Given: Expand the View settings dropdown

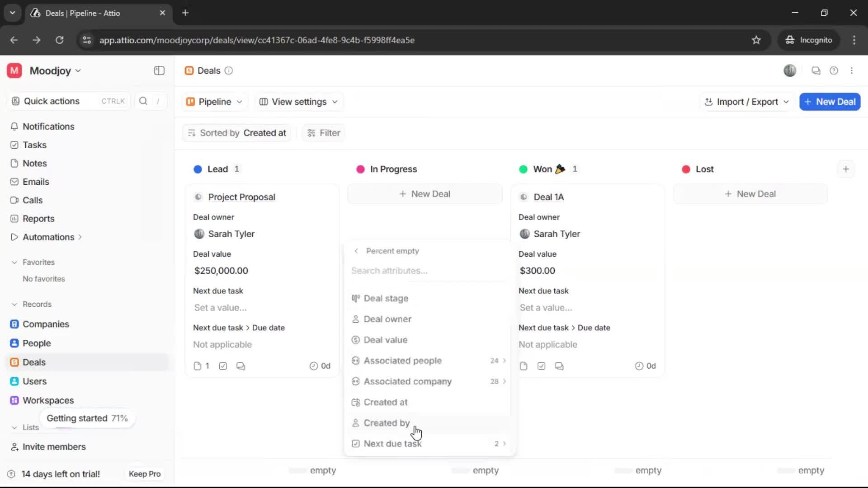Looking at the screenshot, I should click(x=298, y=102).
